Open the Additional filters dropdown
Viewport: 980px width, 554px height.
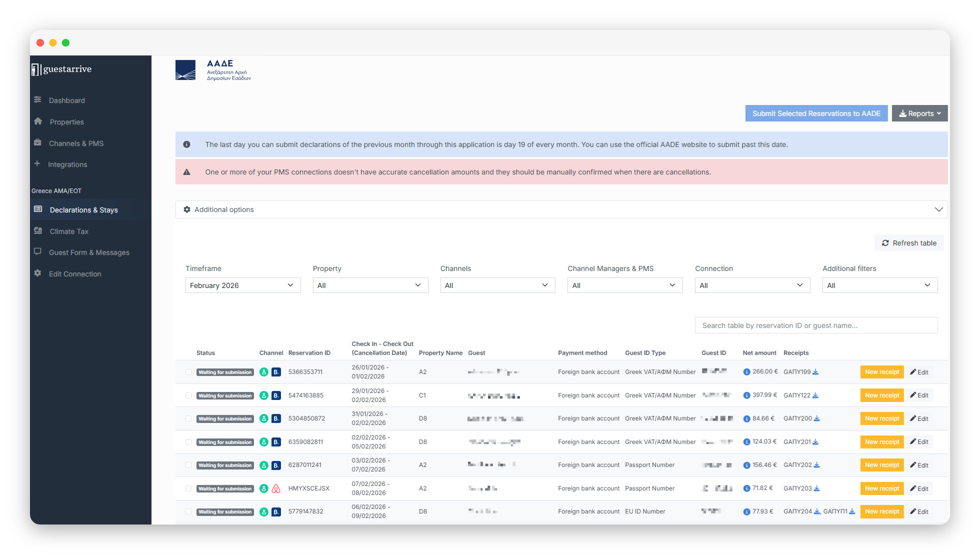point(879,285)
